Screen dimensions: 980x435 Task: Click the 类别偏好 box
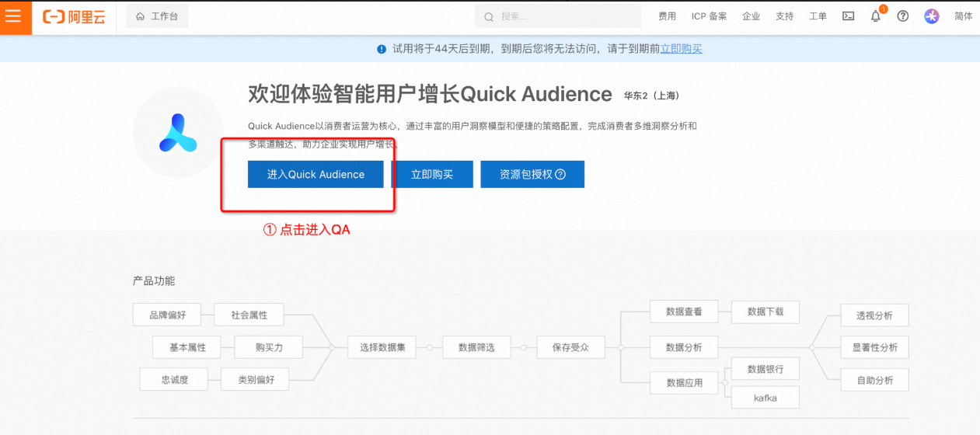256,379
